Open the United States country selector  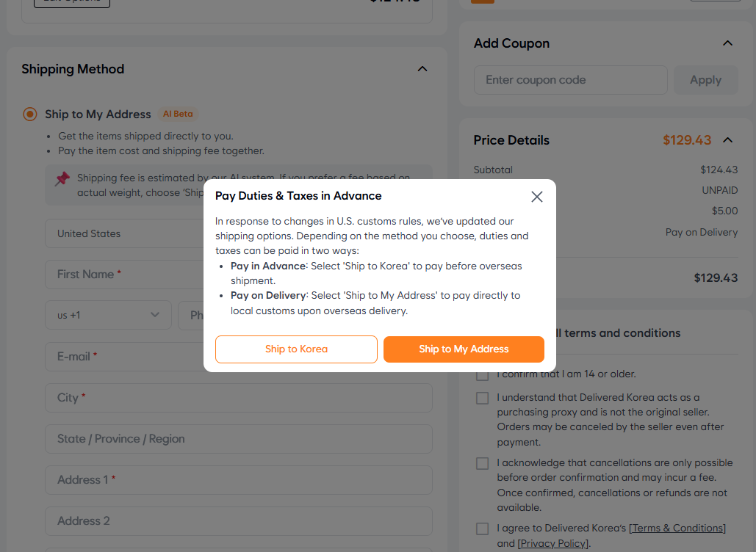click(125, 233)
